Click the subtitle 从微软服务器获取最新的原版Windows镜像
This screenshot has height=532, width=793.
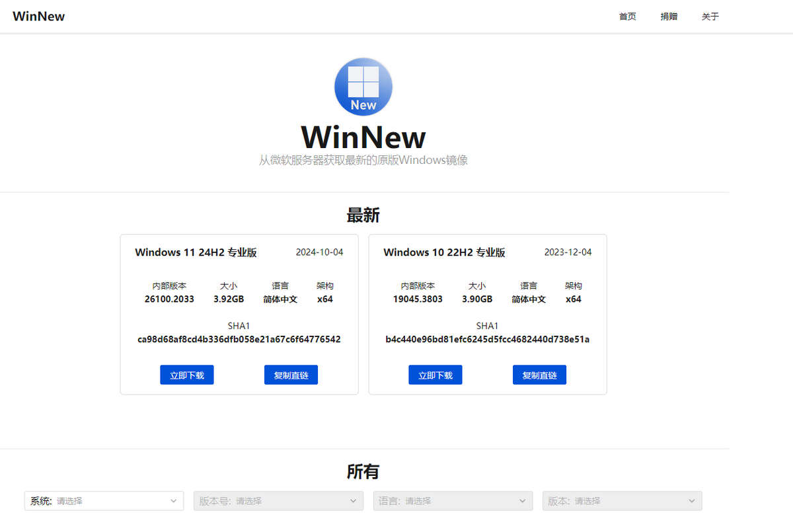click(x=363, y=160)
